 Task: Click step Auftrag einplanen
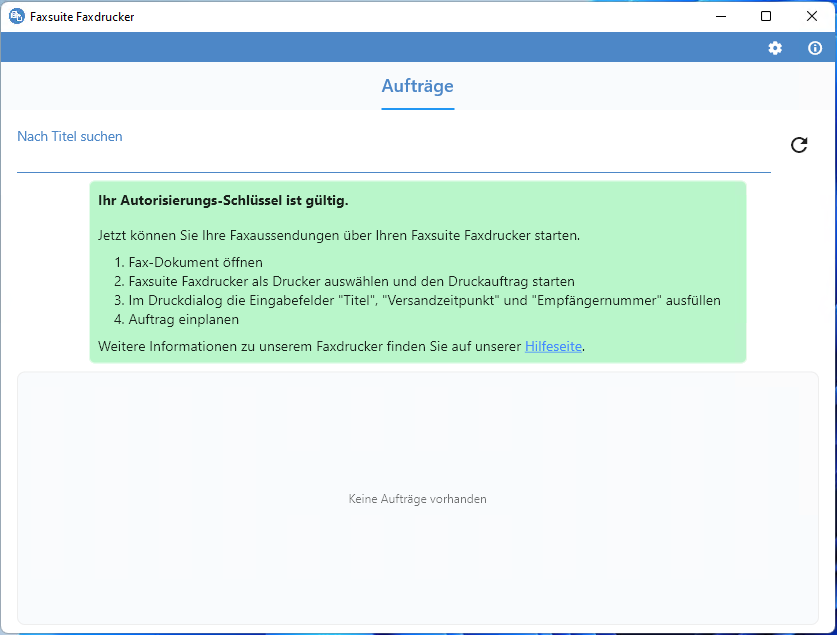[x=184, y=320]
